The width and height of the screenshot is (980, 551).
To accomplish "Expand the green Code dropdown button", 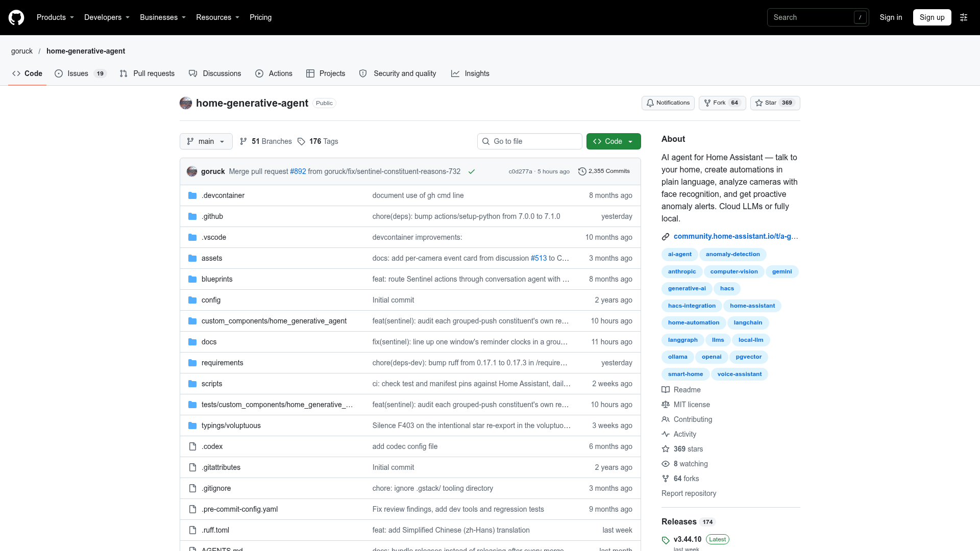I will [614, 141].
